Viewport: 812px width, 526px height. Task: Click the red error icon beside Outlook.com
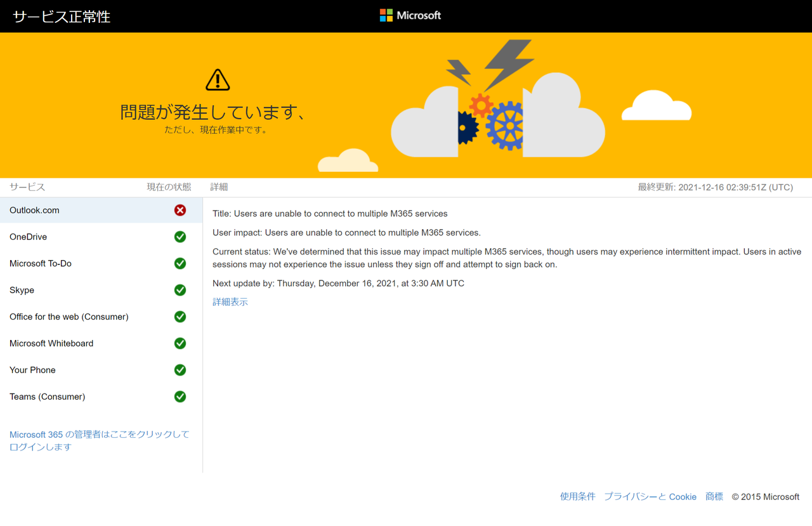pyautogui.click(x=180, y=210)
